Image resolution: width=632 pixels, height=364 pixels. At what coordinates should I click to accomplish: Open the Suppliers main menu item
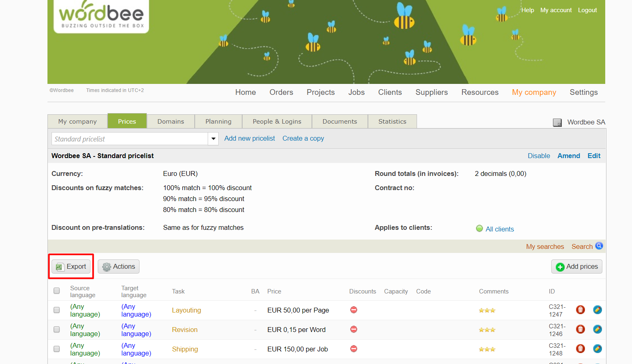tap(431, 92)
